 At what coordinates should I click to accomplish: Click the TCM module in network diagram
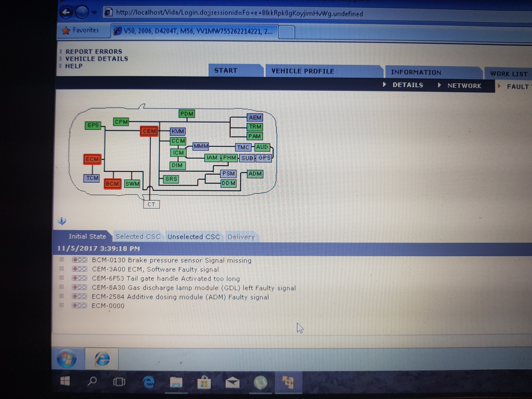coord(92,178)
